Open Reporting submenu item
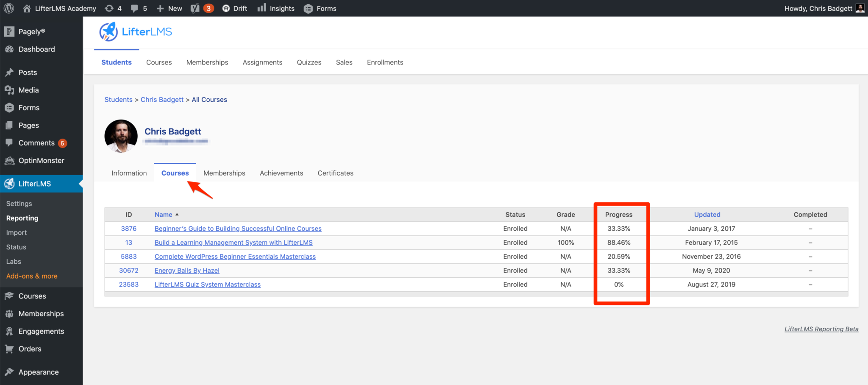 click(x=22, y=218)
